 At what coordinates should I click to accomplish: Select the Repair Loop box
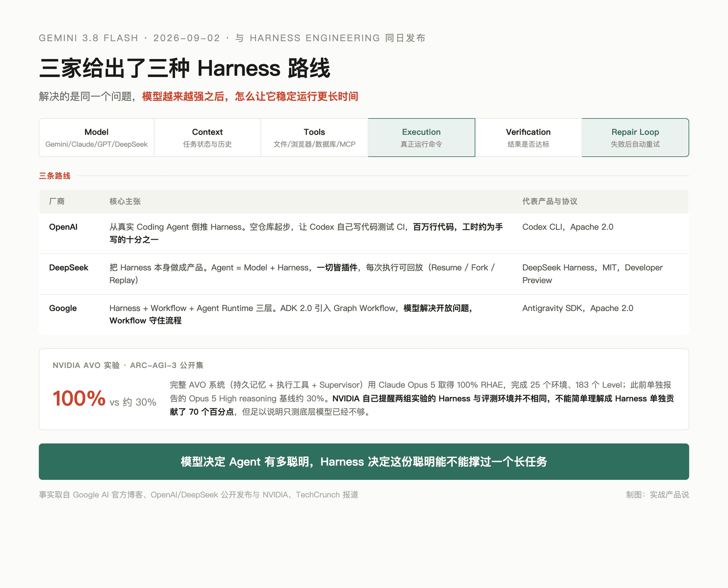point(635,138)
